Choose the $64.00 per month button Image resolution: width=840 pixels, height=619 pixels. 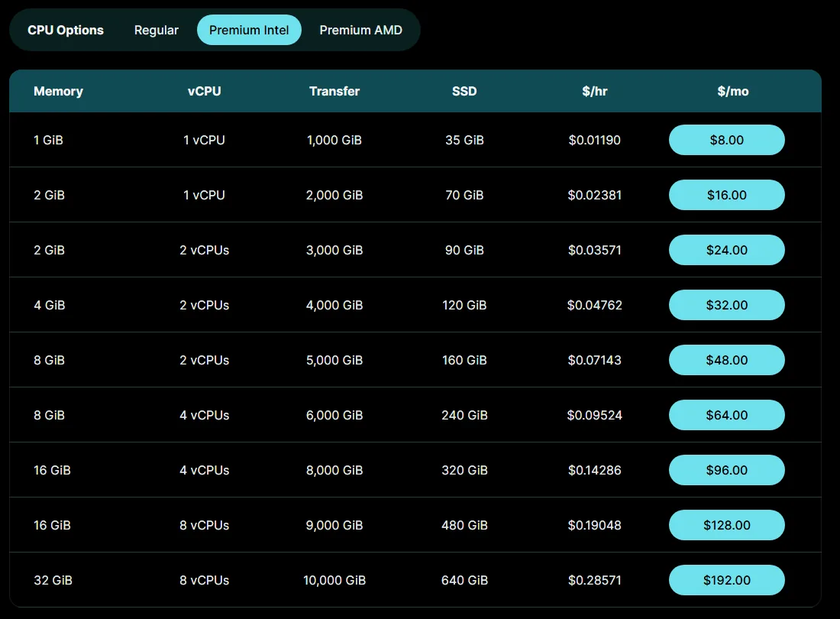click(x=726, y=416)
